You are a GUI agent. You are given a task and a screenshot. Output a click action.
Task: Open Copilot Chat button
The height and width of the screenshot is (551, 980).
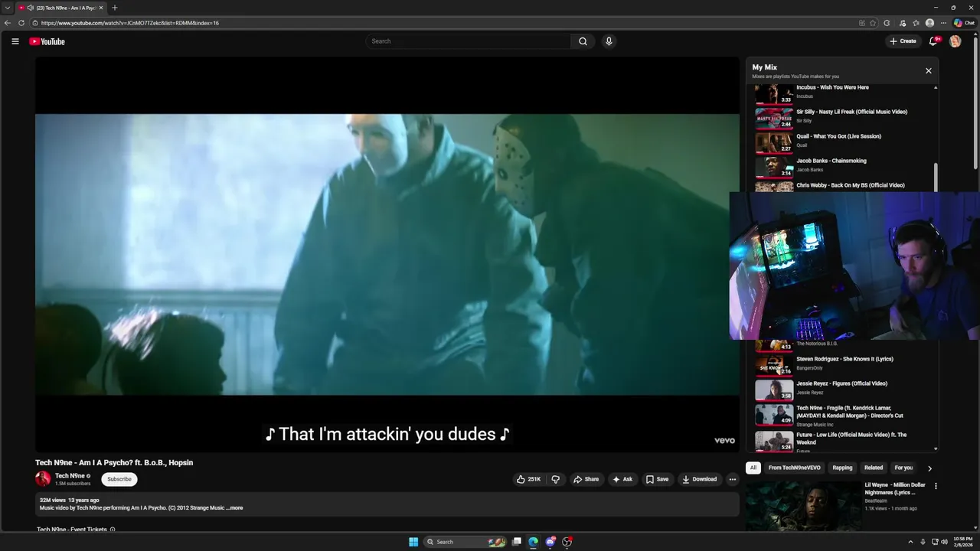tap(964, 23)
